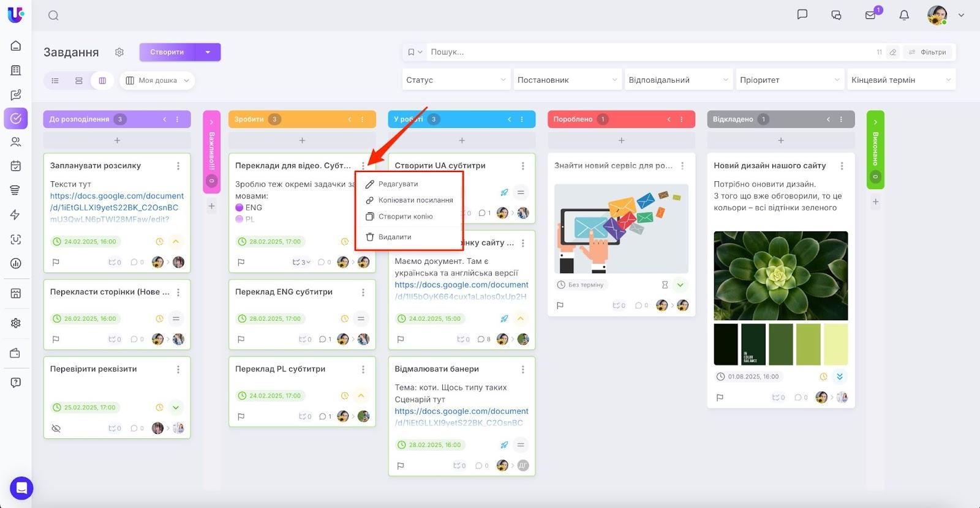
Task: Collapse Зробити column
Action: 350,119
